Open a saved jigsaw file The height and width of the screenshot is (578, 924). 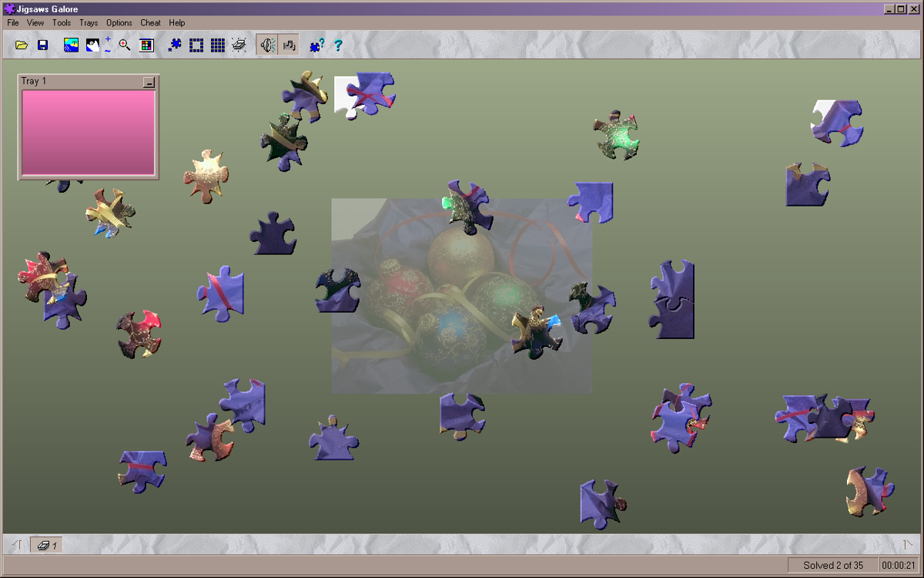point(22,45)
